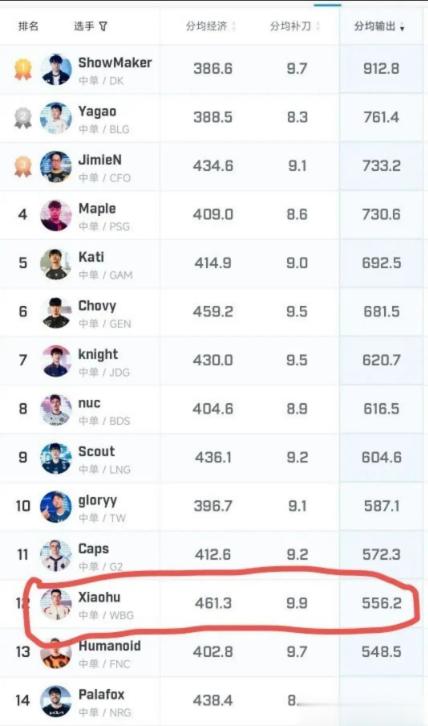
Task: Open the 选手 filter funnel icon
Action: tap(103, 26)
